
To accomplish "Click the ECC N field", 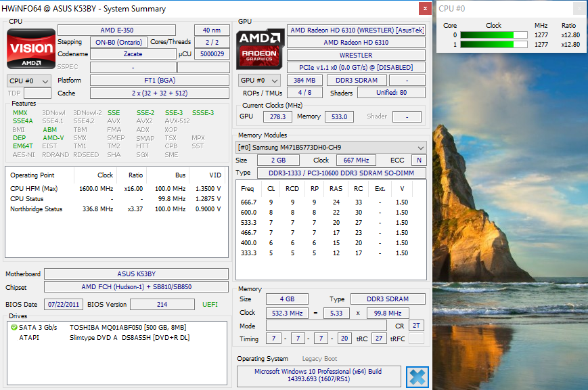I will point(419,160).
